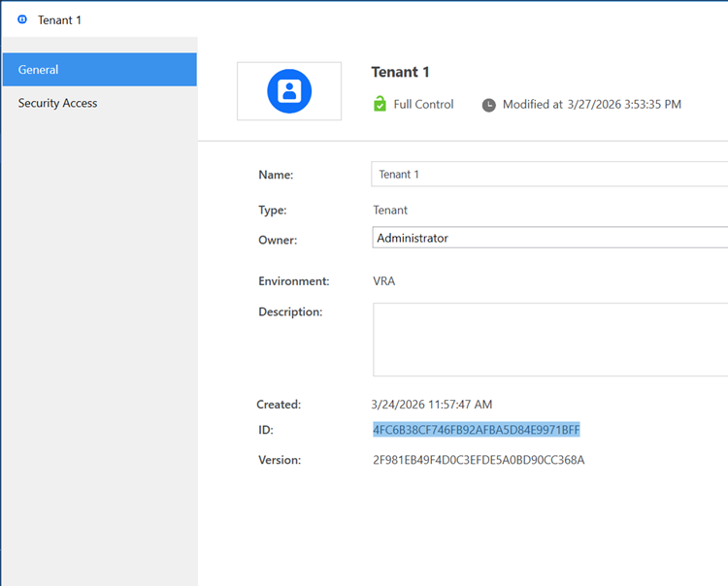
Task: Click the Modified at 3/27/2026 timestamp text
Action: [x=592, y=105]
